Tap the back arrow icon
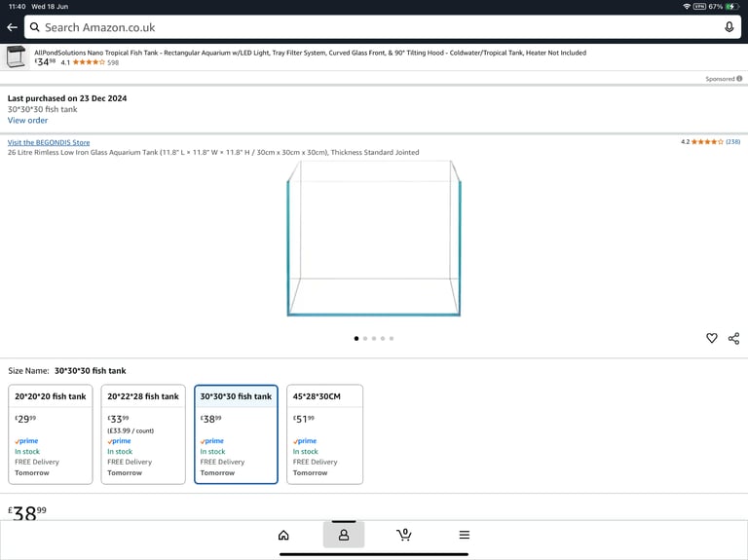This screenshot has height=560, width=748. point(13,27)
